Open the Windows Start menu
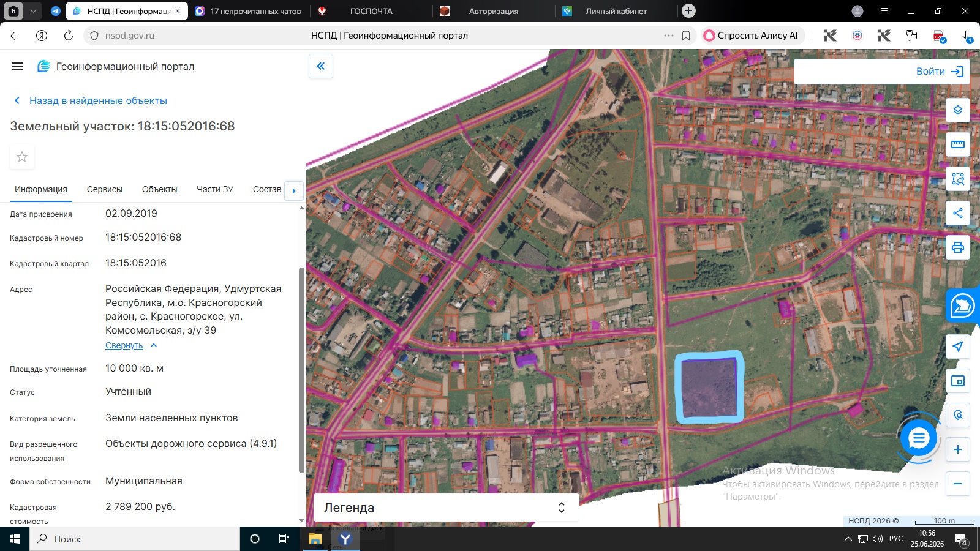This screenshot has width=980, height=551. click(x=15, y=539)
